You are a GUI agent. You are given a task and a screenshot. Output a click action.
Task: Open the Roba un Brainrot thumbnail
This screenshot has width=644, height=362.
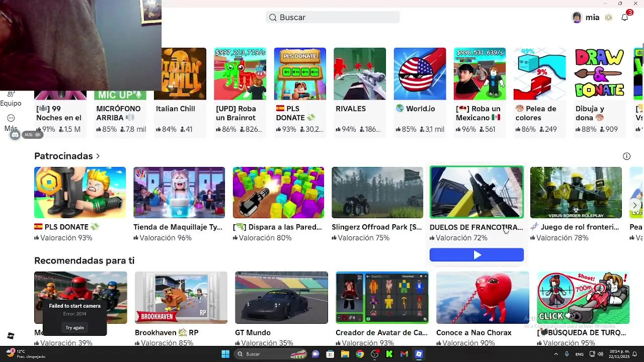(240, 74)
